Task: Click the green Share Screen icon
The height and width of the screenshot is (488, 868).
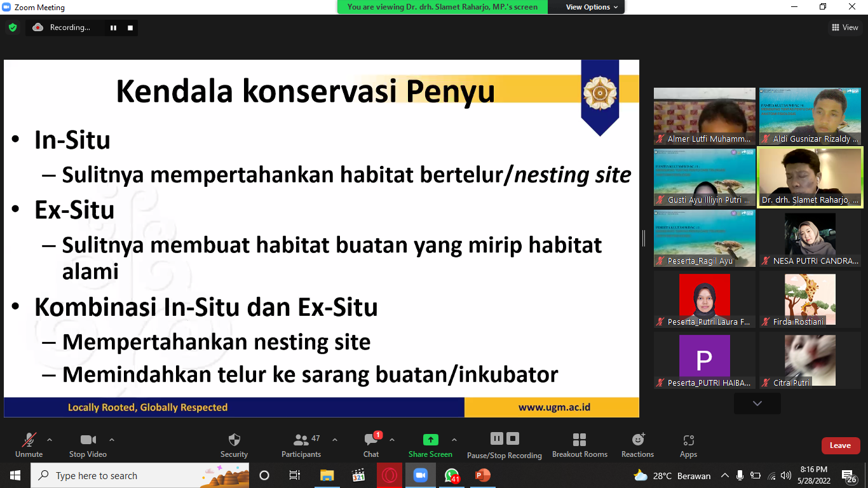Action: (430, 440)
